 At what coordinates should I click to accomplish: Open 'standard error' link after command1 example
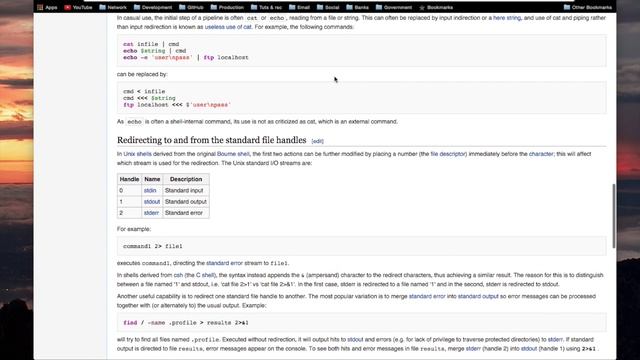pos(224,263)
